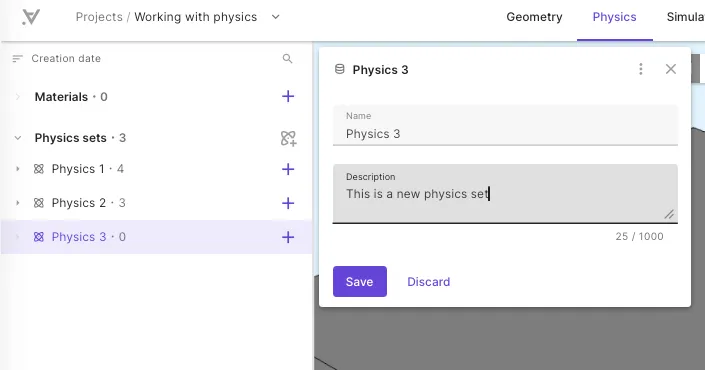This screenshot has width=705, height=370.
Task: Add item to Physics 1 with plus
Action: 288,169
